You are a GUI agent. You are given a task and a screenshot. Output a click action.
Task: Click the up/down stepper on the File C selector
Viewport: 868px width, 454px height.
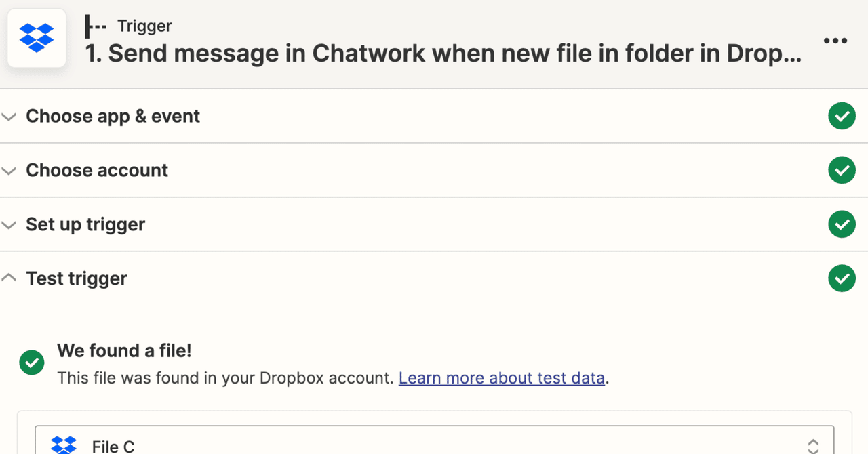pyautogui.click(x=812, y=445)
